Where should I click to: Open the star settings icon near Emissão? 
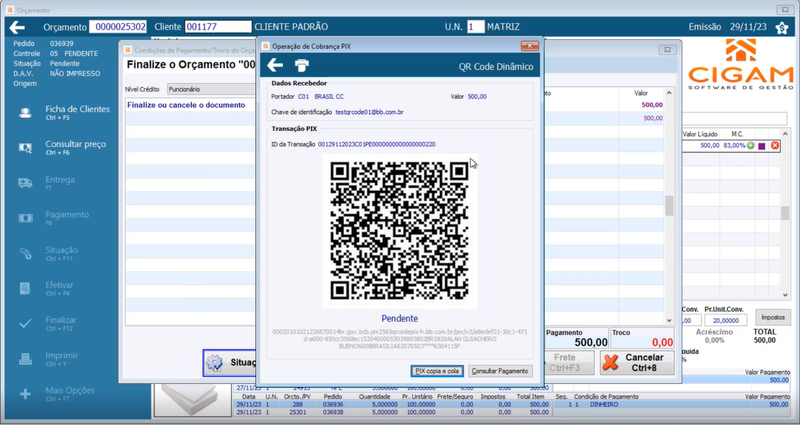[x=782, y=28]
